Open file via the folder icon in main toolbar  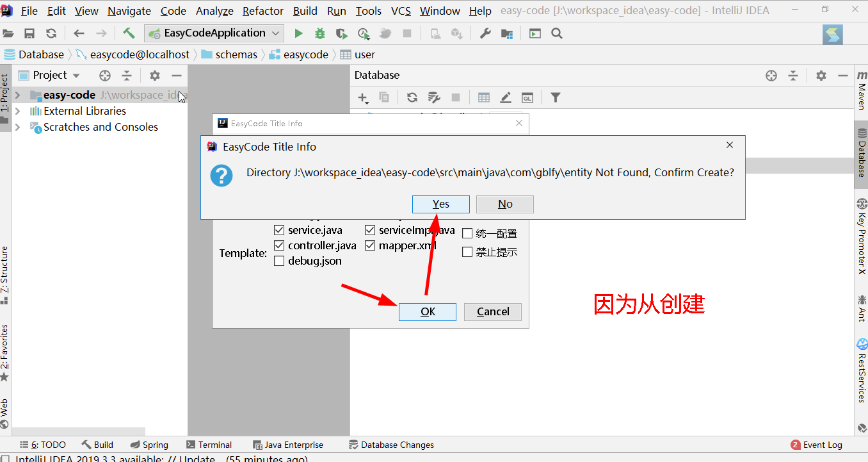click(8, 33)
